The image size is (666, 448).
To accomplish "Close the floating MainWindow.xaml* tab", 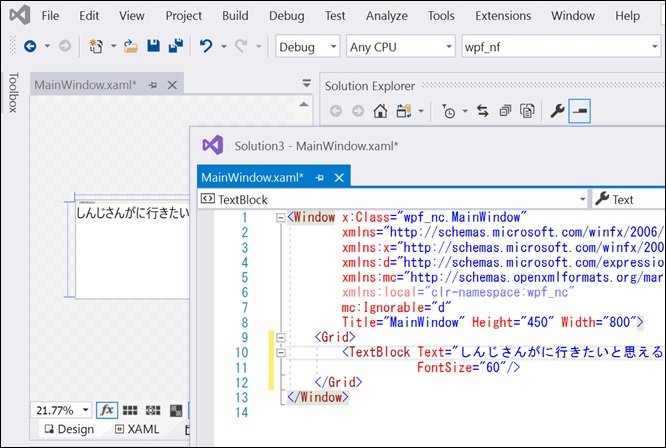I will click(339, 178).
